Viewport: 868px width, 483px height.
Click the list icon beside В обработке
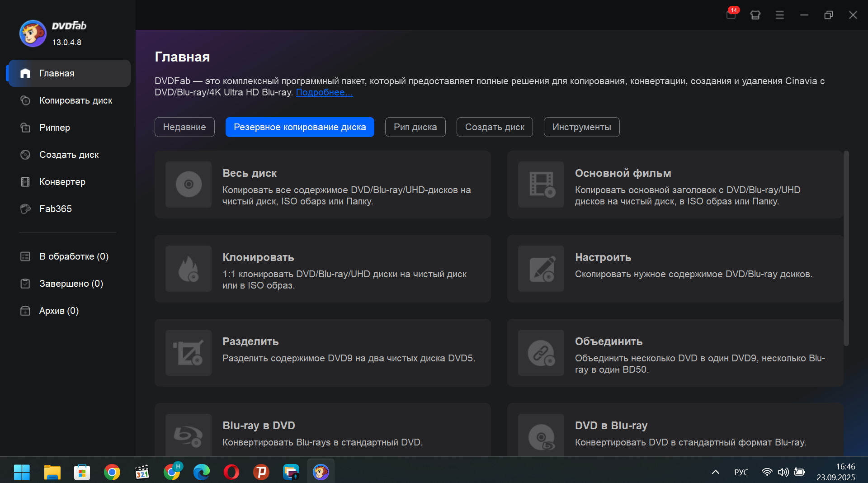(x=25, y=256)
